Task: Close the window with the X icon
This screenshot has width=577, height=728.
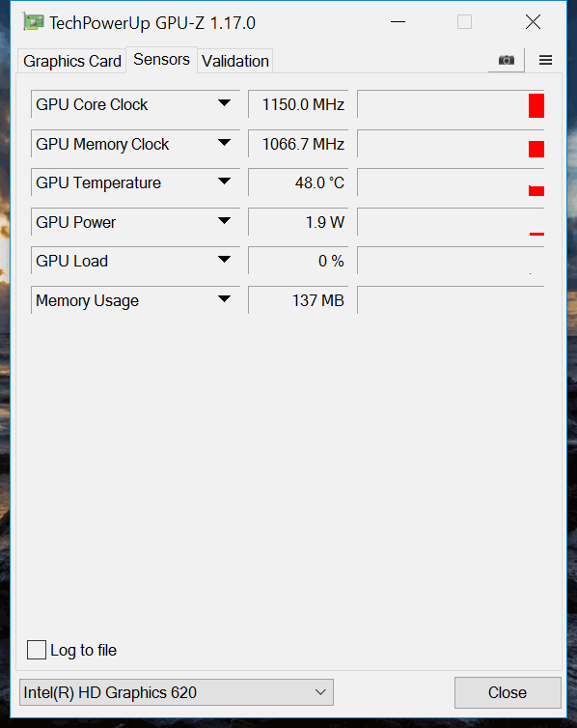Action: 533,22
